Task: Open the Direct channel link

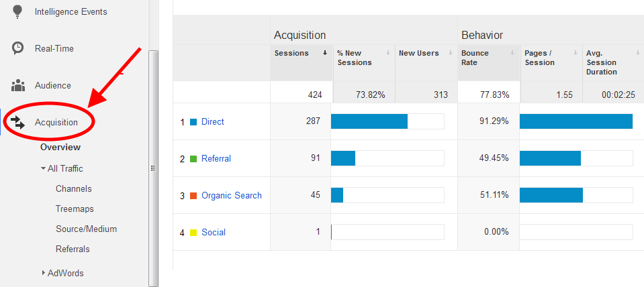Action: (x=212, y=122)
